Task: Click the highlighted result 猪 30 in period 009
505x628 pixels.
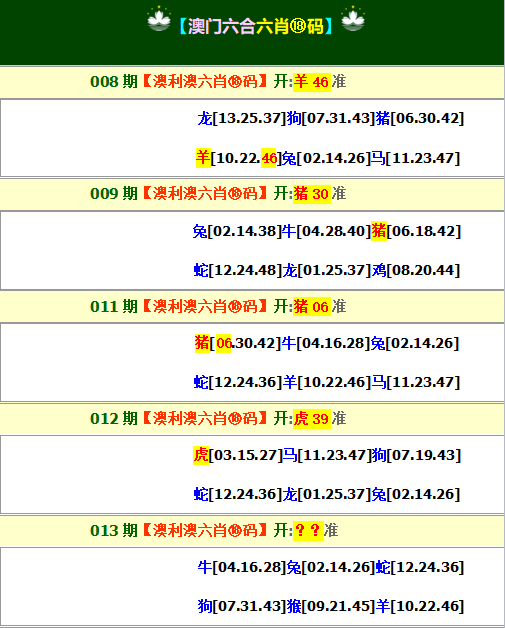Action: pos(312,194)
